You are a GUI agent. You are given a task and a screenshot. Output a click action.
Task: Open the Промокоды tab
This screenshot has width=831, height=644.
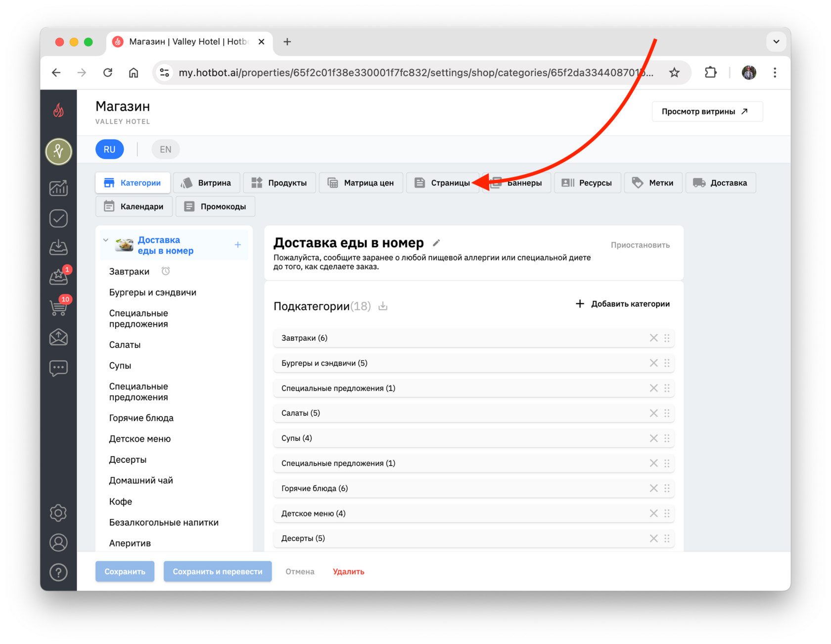(x=215, y=207)
